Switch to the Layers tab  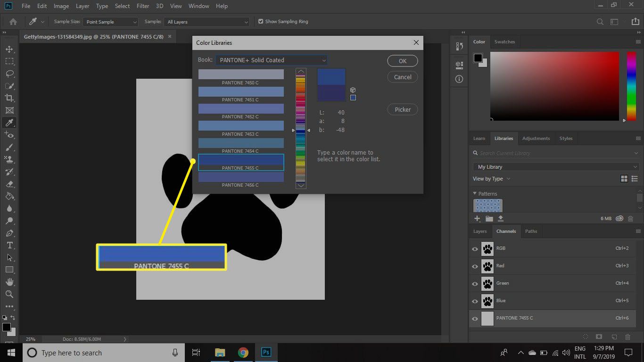[x=480, y=231]
